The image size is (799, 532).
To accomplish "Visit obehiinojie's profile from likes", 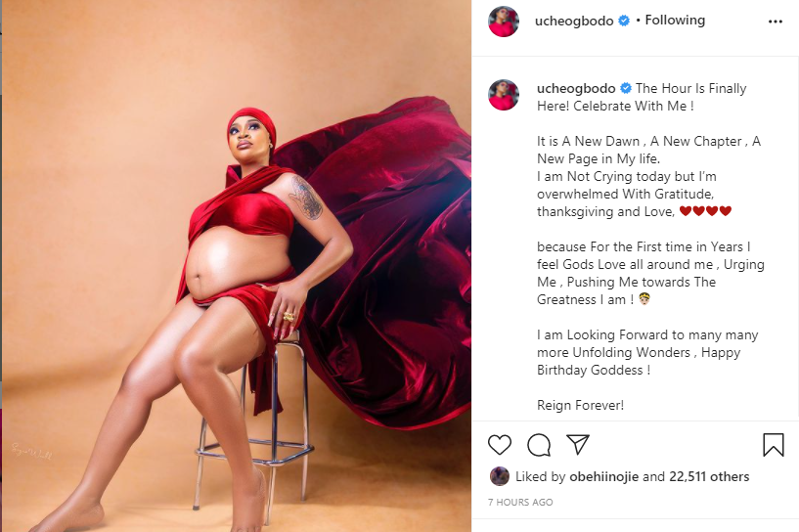I will (603, 477).
